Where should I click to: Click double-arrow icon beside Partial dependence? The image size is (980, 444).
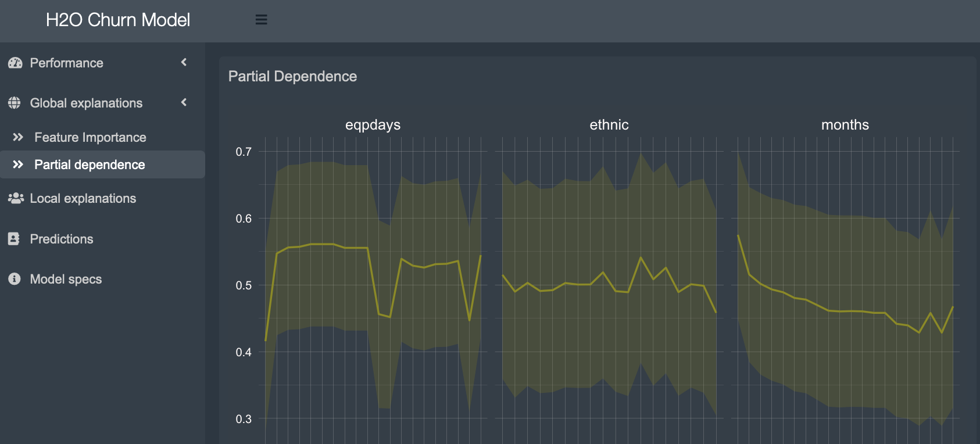click(18, 164)
